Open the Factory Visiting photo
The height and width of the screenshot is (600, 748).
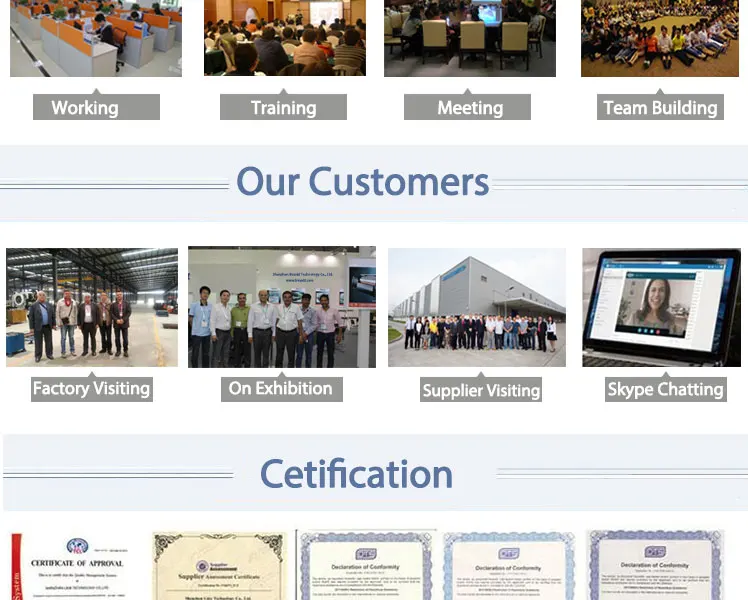(92, 308)
